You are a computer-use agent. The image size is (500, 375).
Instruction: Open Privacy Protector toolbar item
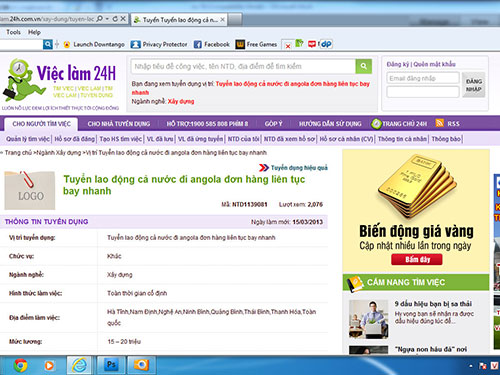pyautogui.click(x=159, y=44)
